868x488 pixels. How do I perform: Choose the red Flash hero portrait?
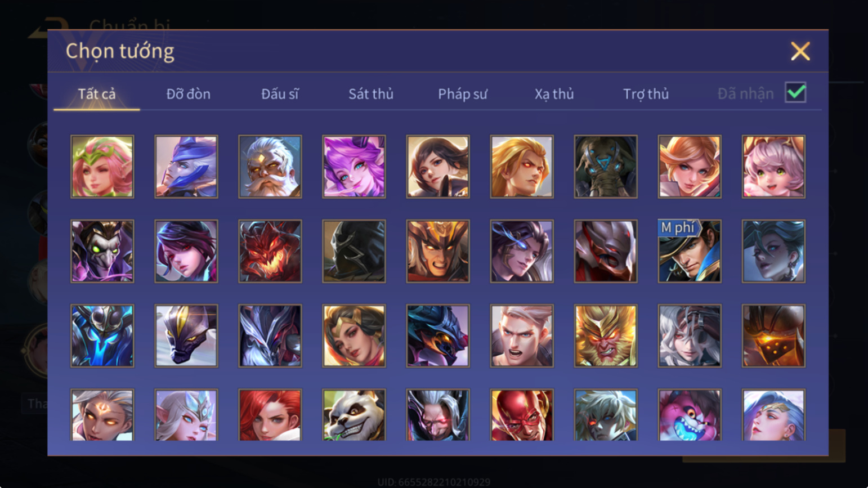[x=522, y=415]
